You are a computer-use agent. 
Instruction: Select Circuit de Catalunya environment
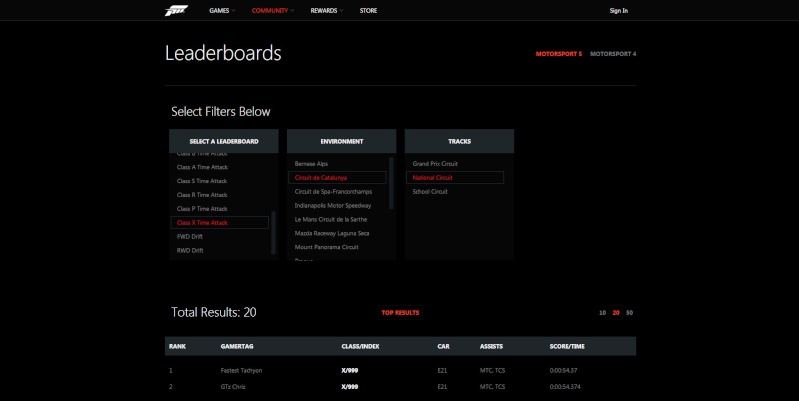coord(337,178)
